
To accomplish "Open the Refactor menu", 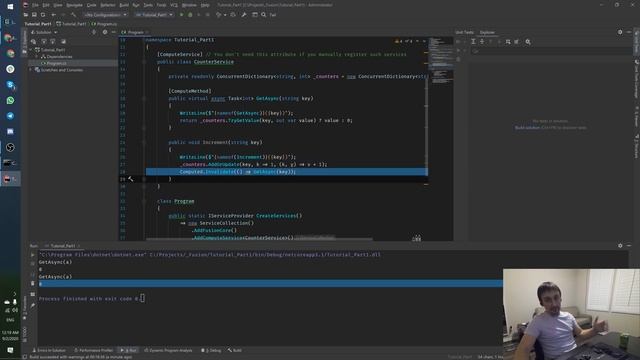I will [x=108, y=5].
